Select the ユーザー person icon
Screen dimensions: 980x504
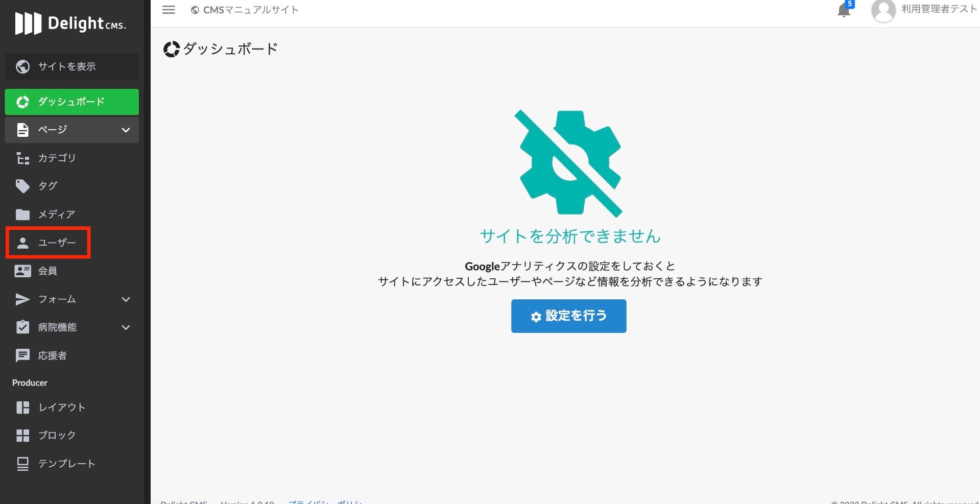(22, 243)
